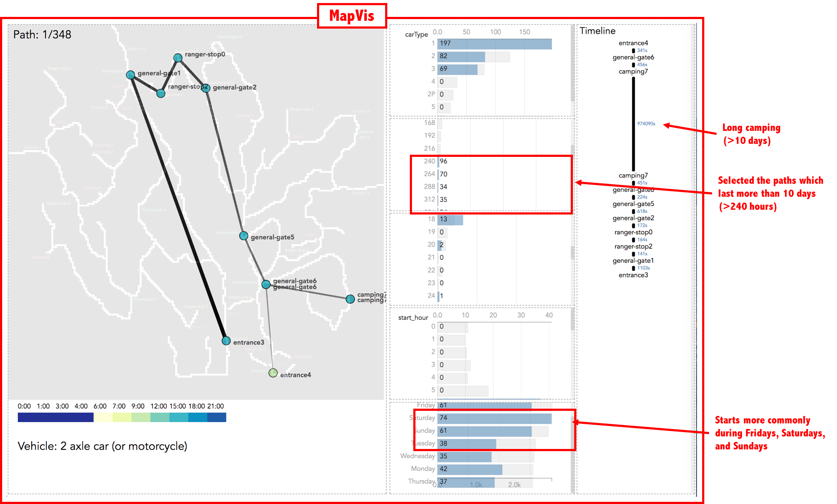Click the carType 2 bar showing 82
The image size is (837, 504).
click(x=461, y=57)
